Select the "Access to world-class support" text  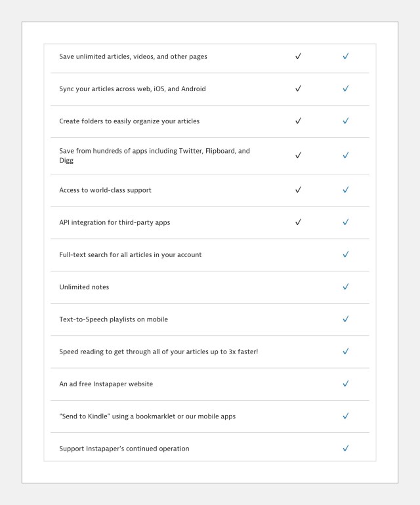pyautogui.click(x=105, y=190)
